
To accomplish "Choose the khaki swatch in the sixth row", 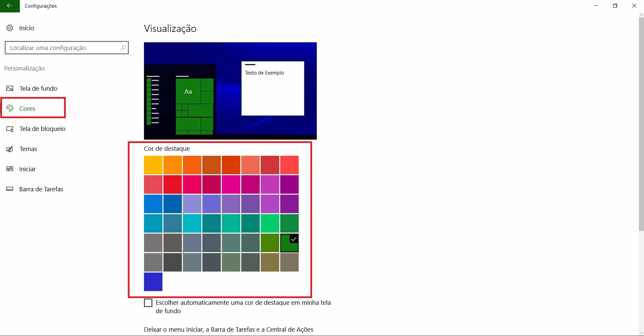I will (270, 262).
